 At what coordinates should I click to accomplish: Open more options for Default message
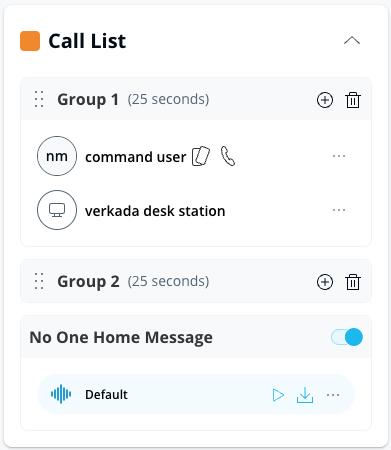tap(333, 395)
